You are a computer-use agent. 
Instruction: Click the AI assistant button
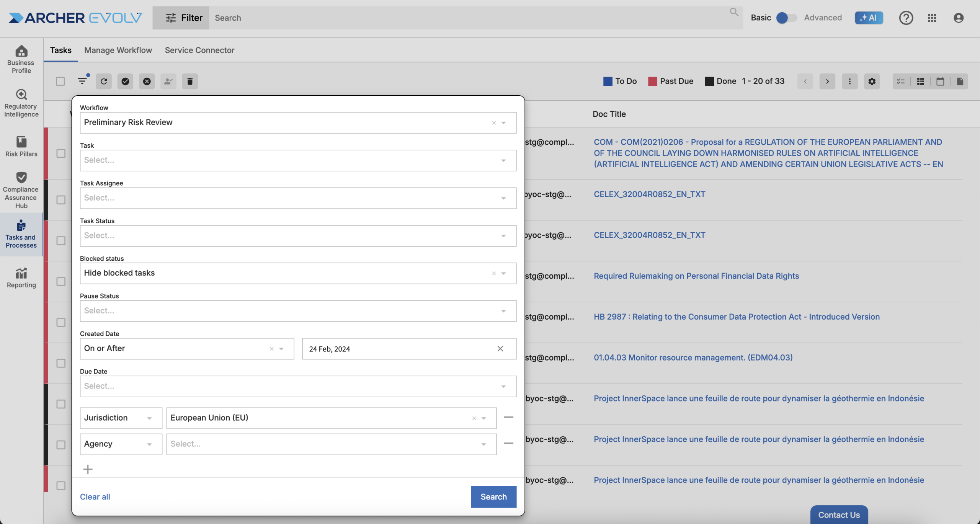tap(869, 18)
